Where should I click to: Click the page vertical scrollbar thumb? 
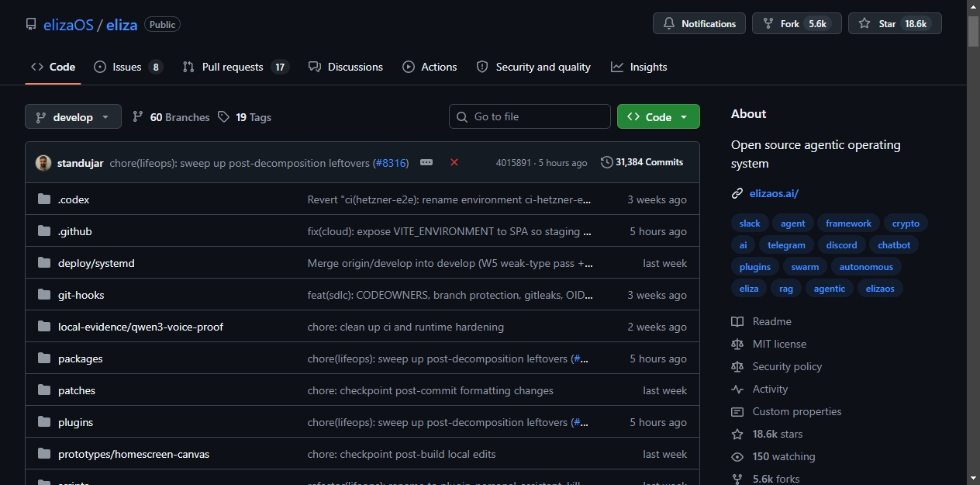tap(974, 32)
